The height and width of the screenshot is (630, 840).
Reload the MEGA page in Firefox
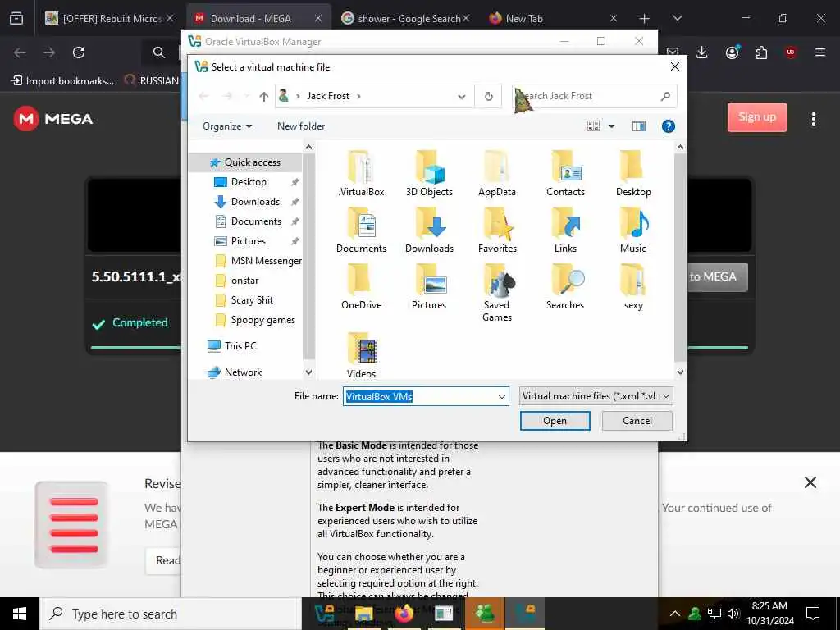(x=79, y=52)
